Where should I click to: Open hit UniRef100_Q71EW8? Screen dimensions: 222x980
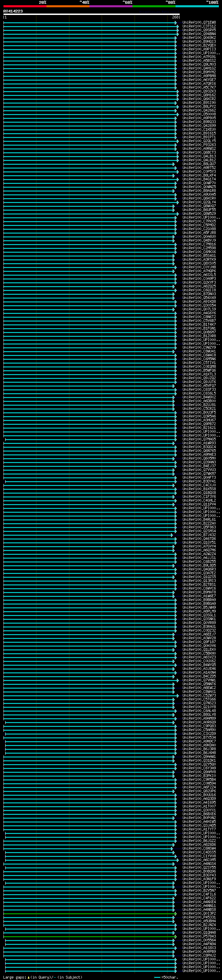click(x=199, y=23)
